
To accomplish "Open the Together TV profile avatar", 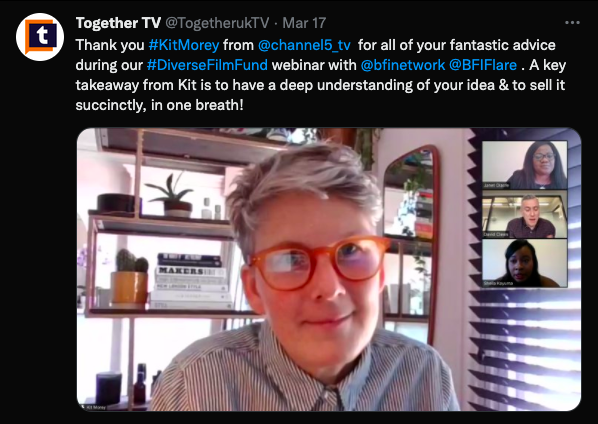I will click(40, 37).
